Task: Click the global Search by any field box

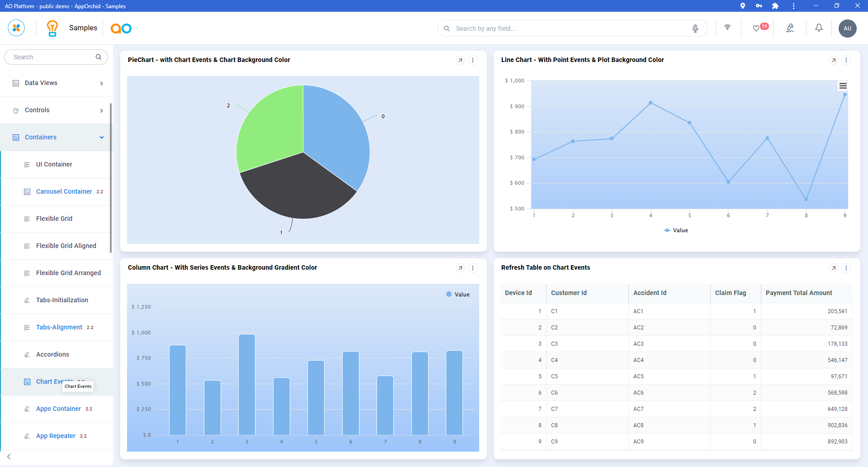Action: [x=570, y=29]
